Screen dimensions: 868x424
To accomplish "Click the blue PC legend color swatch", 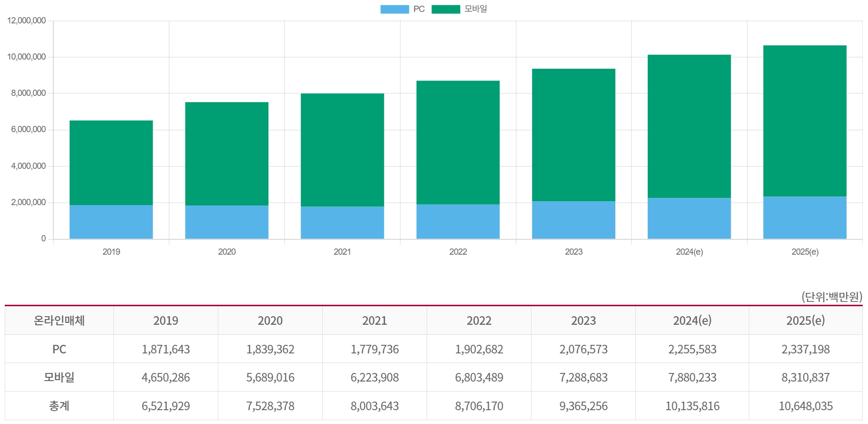I will (x=394, y=9).
